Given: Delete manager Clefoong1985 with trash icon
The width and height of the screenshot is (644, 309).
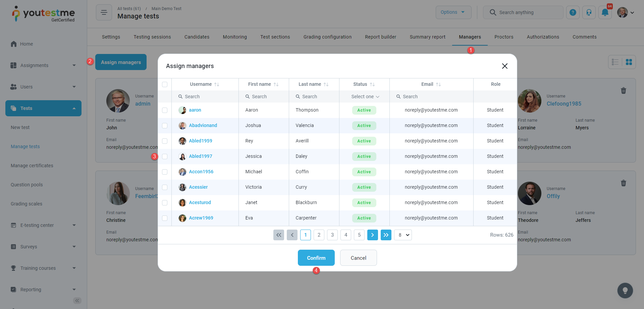Looking at the screenshot, I should [x=623, y=90].
